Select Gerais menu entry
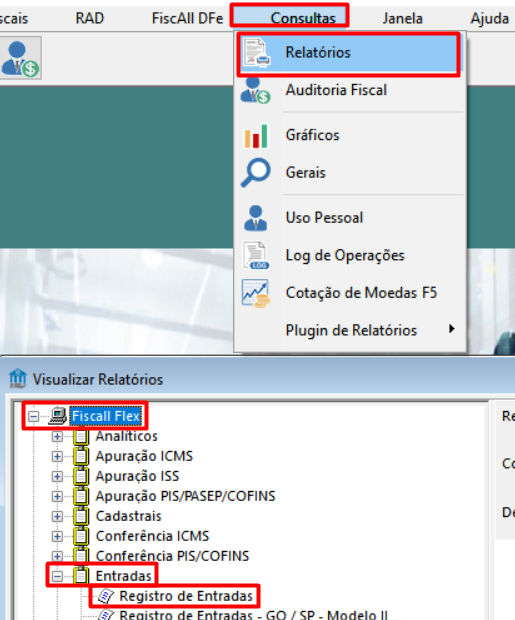515x620 pixels. click(x=306, y=173)
